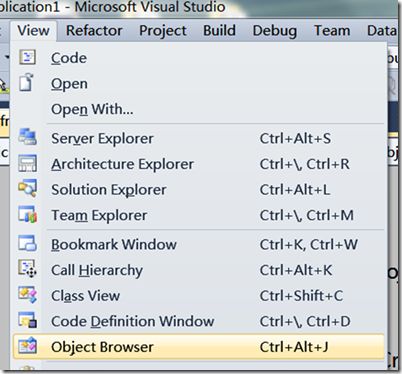Click the Ctrl+\, Ctrl+R shortcut text
402x374 pixels.
click(305, 164)
